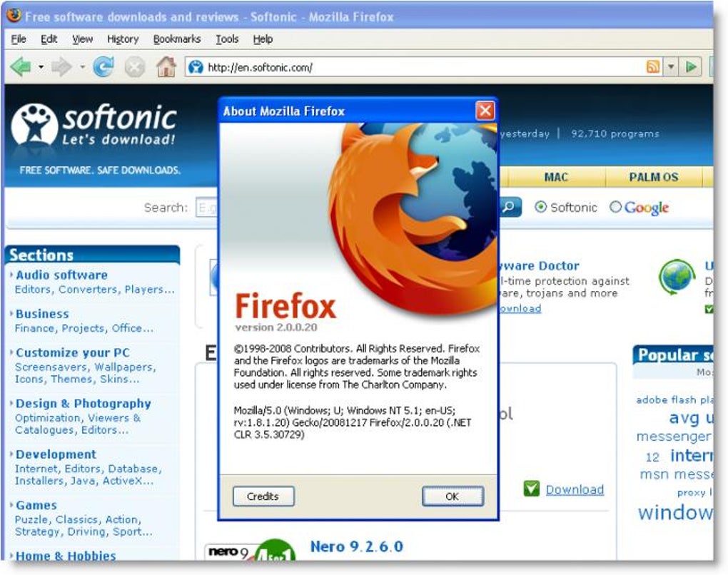Open the Development section link
Screen dimensions: 728x575
coord(56,454)
